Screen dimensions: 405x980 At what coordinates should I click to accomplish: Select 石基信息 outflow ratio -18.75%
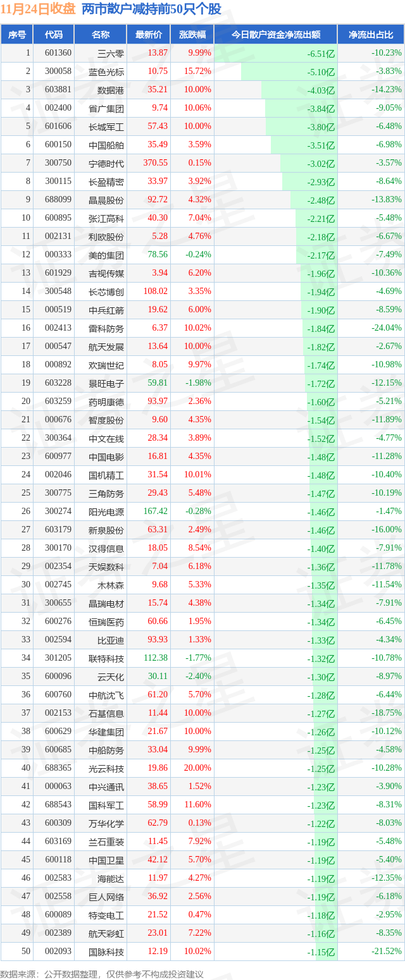(386, 713)
